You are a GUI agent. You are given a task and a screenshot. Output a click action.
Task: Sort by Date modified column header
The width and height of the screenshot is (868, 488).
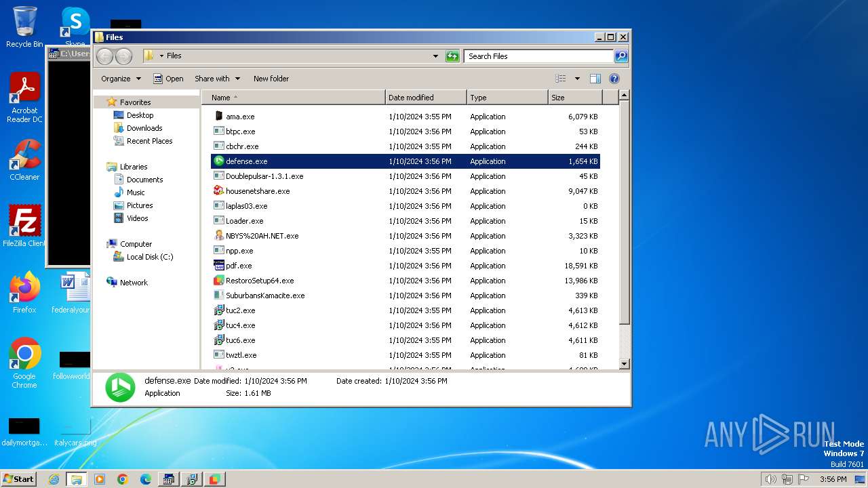[x=426, y=98]
